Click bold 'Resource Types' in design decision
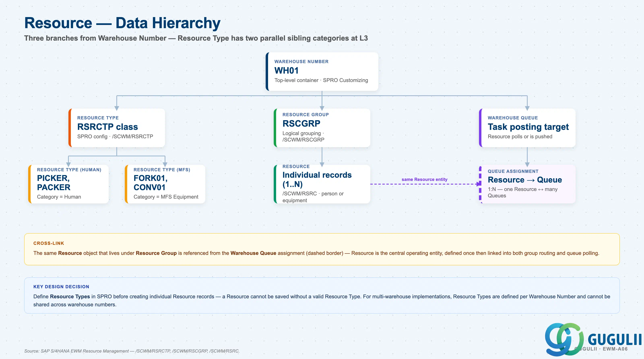Screen dimensions: 644x359 point(70,296)
